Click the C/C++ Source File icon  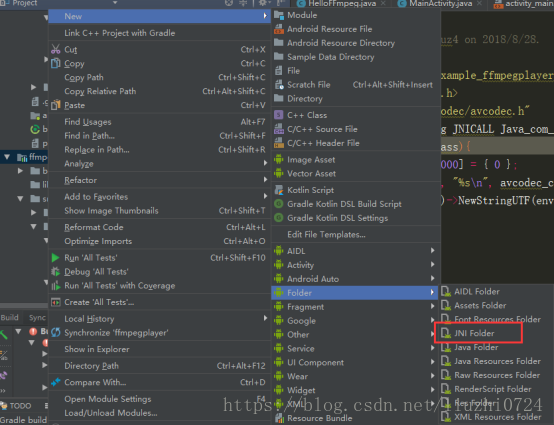[279, 129]
